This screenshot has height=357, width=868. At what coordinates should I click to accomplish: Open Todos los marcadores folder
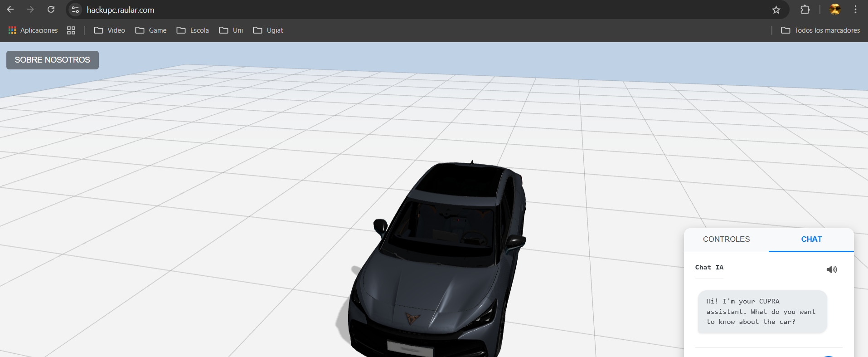pos(820,30)
